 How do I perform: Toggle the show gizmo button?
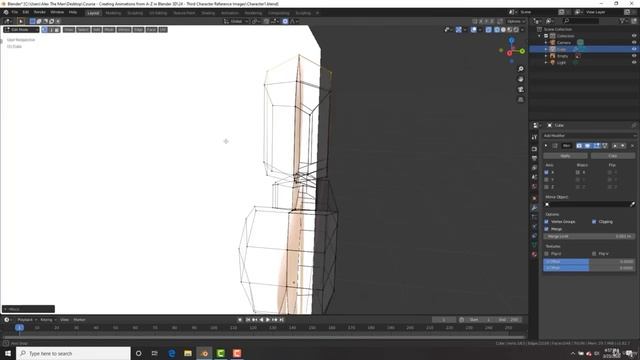point(459,30)
